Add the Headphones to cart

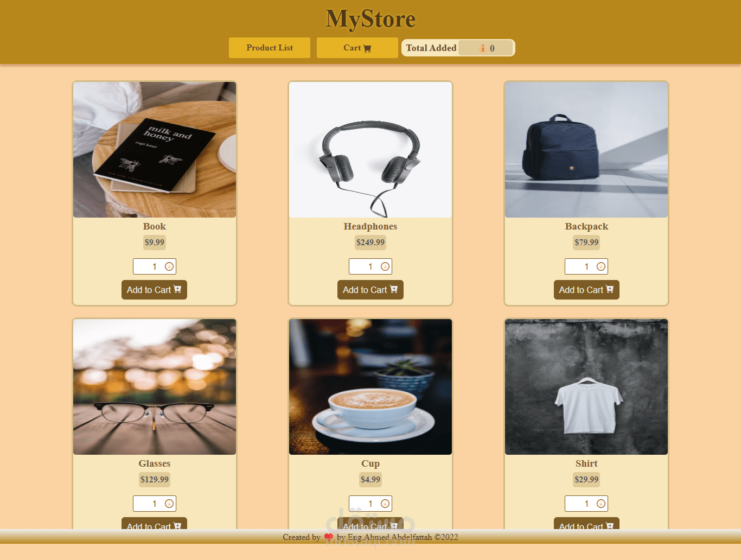click(x=370, y=290)
